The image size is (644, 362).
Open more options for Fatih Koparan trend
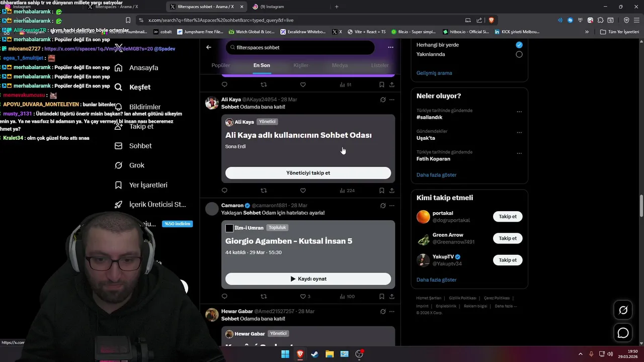(x=519, y=153)
